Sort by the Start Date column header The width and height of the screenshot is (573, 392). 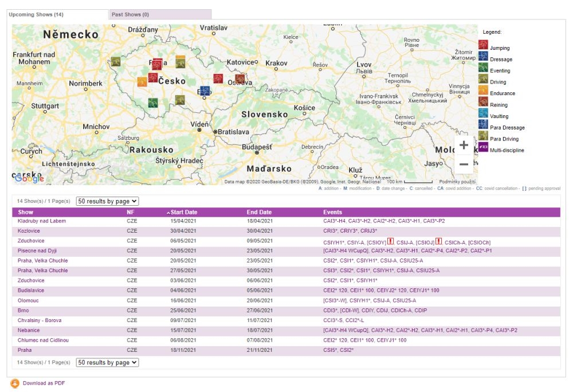184,212
